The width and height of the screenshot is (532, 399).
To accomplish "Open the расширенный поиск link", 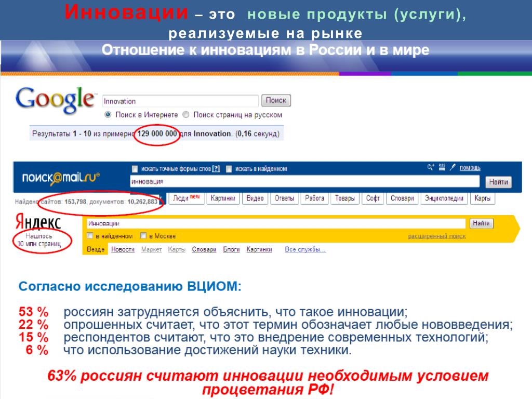I will [436, 236].
